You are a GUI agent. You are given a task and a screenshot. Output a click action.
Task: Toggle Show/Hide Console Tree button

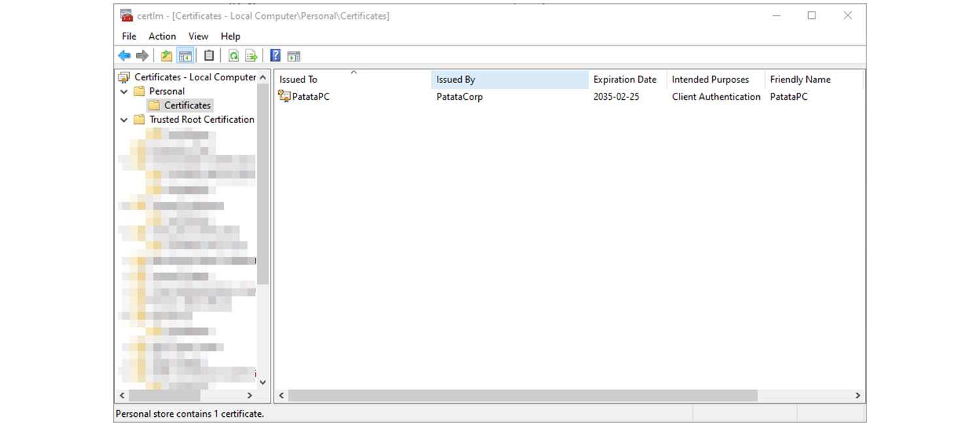[x=185, y=56]
